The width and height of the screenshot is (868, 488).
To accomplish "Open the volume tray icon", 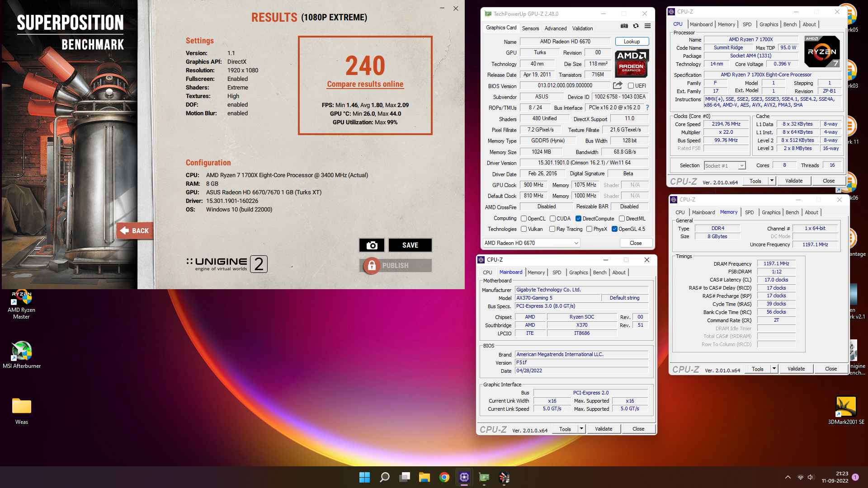I will click(x=811, y=477).
